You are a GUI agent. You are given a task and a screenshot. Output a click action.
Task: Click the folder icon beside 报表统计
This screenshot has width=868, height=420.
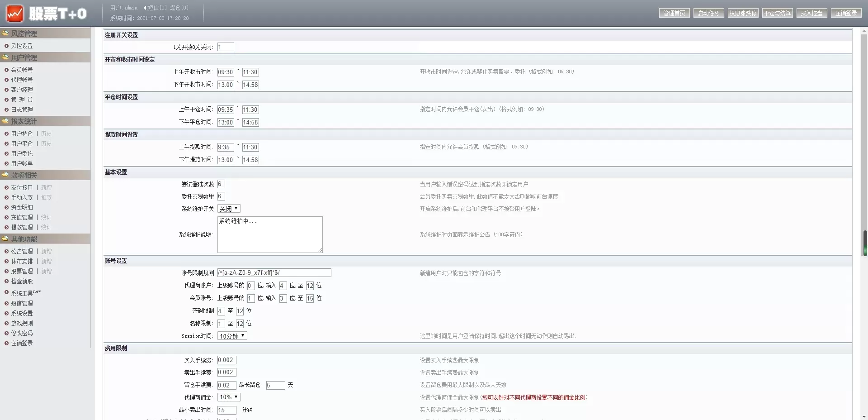coord(5,121)
